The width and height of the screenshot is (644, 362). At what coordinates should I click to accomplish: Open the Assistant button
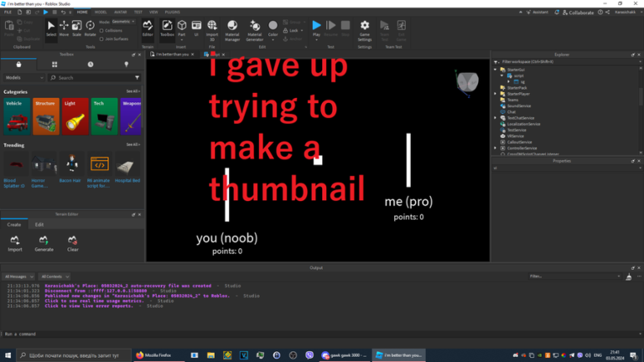coord(538,13)
